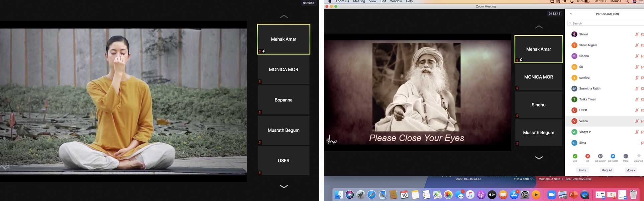Viewport: 644px width, 201px height.
Task: Toggle SR's microphone mute icon
Action: coord(637,67)
